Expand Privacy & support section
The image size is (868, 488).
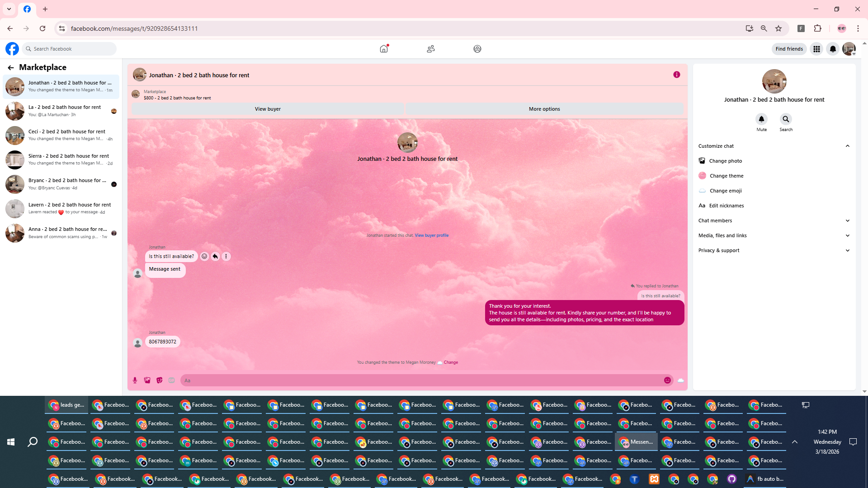coord(847,250)
